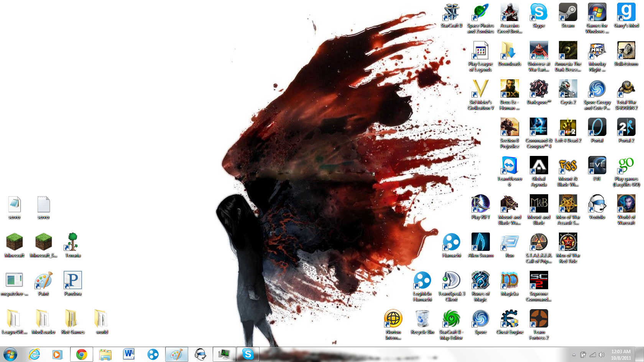Open TeamSpeak 3 Client icon
The width and height of the screenshot is (644, 362).
point(451,287)
